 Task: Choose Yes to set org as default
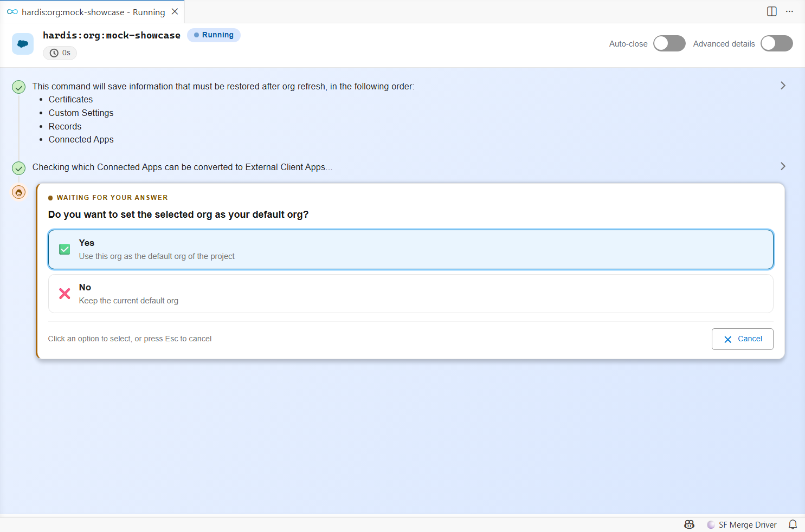(x=411, y=249)
